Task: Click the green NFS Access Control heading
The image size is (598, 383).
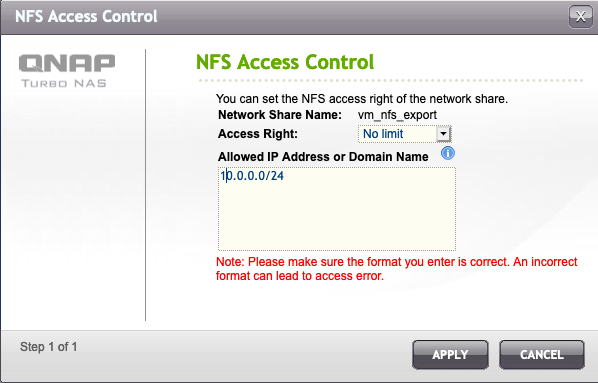Action: click(285, 62)
